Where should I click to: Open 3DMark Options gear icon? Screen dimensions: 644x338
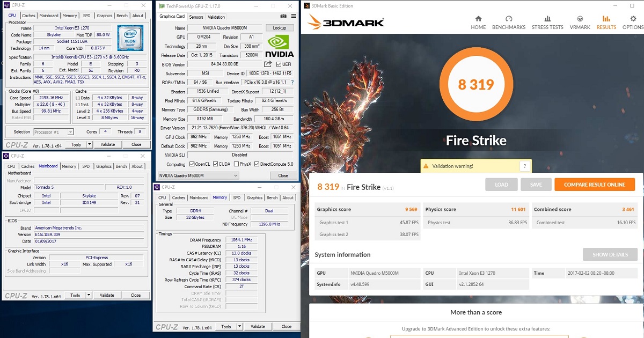tap(633, 22)
